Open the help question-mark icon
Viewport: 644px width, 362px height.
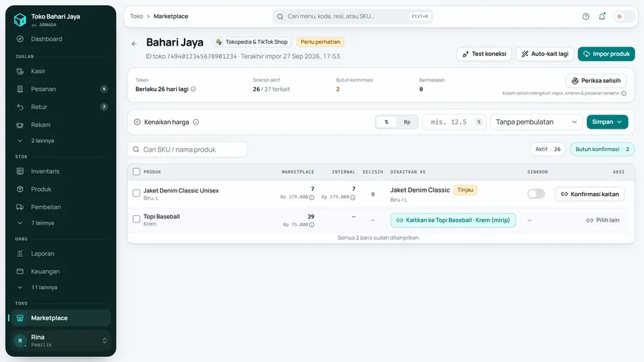[585, 16]
